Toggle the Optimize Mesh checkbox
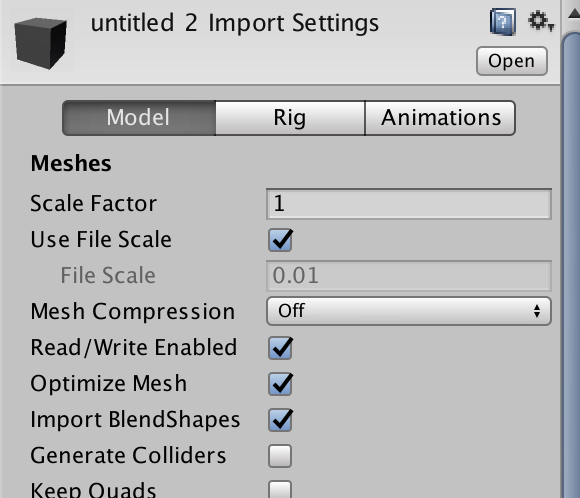The image size is (580, 498). (280, 384)
